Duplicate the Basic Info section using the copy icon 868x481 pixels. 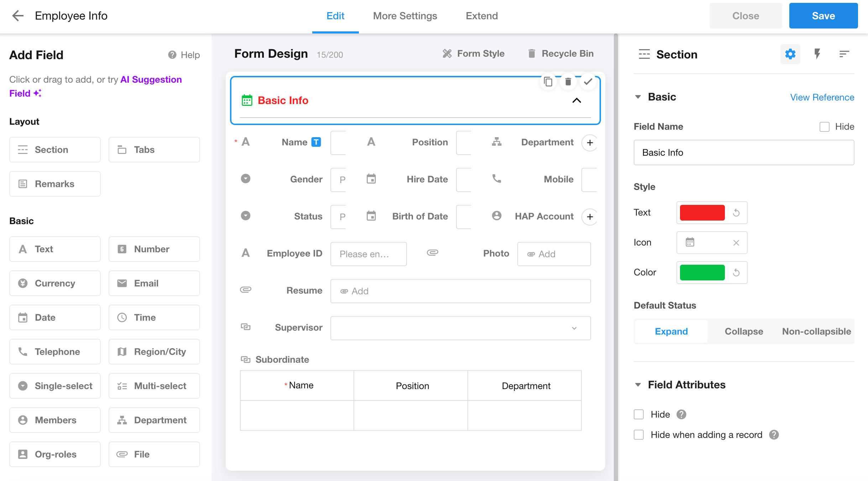[548, 82]
